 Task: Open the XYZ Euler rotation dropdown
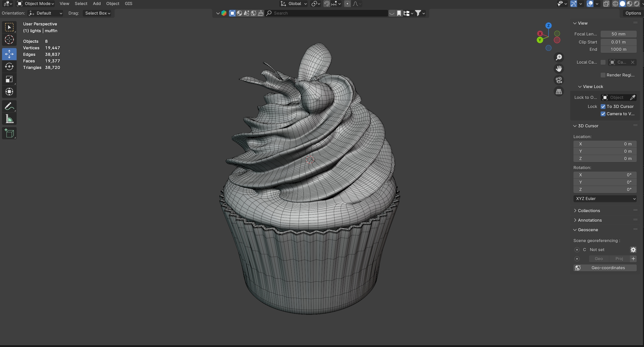tap(605, 199)
